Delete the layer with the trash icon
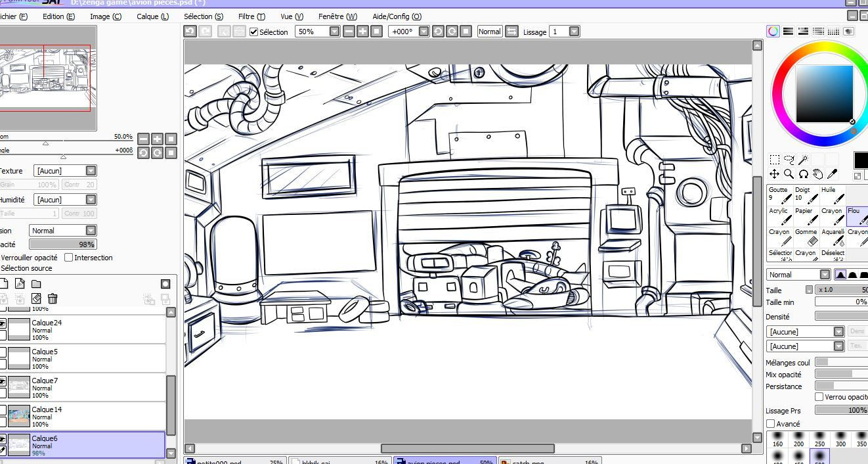 tap(53, 298)
